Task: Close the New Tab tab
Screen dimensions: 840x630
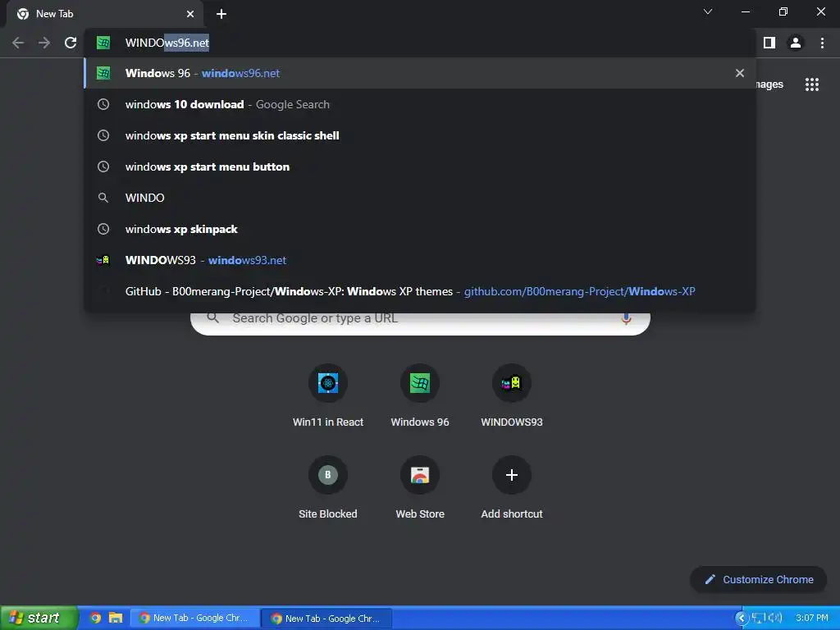Action: (190, 14)
